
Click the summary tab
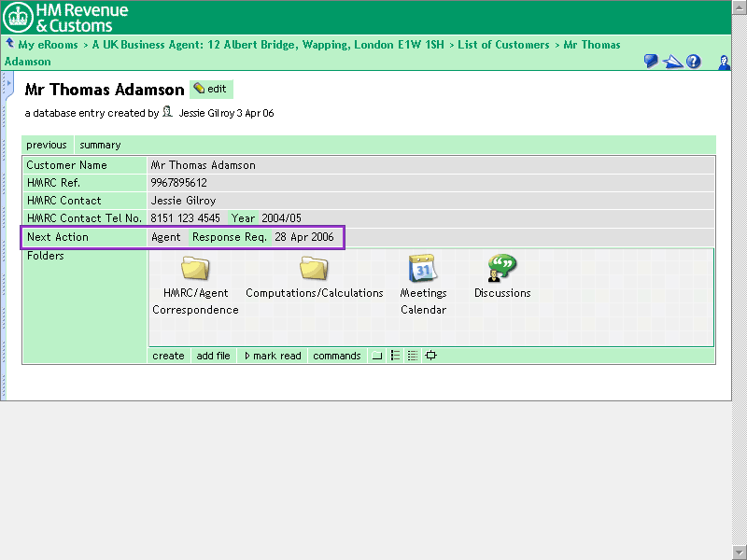(x=100, y=146)
